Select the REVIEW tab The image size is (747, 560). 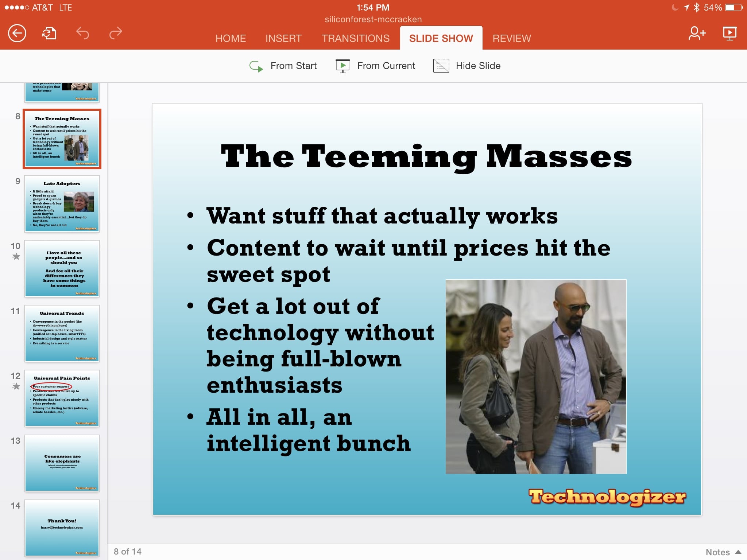click(512, 38)
